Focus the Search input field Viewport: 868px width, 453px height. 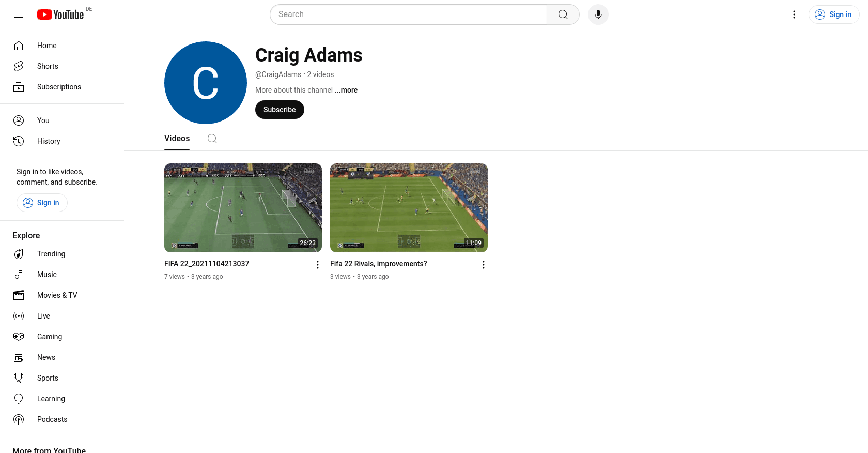(x=408, y=14)
